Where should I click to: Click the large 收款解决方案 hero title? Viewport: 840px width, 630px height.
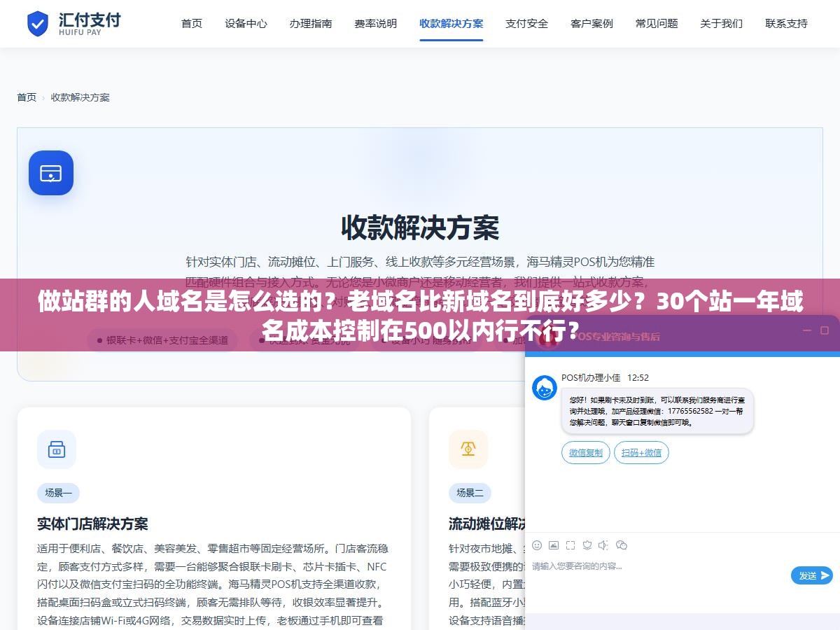point(420,227)
